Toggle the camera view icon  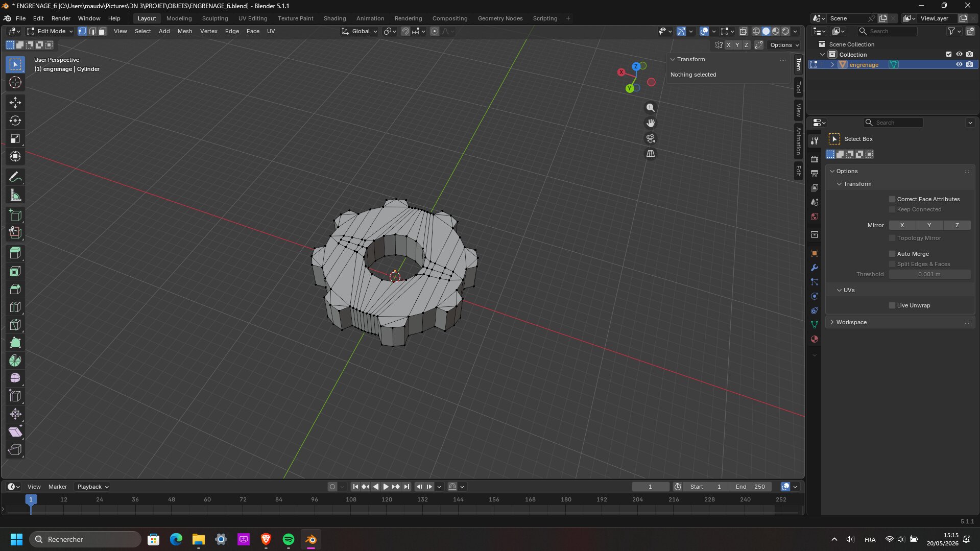click(x=650, y=138)
